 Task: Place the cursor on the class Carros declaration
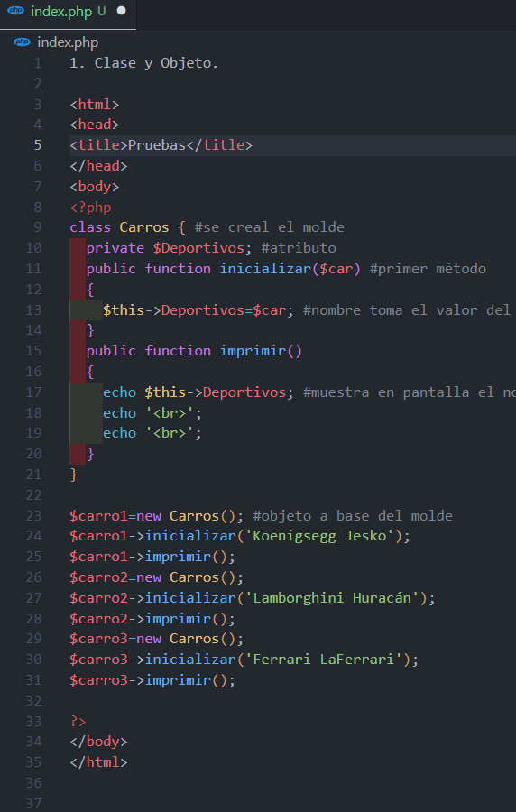[120, 227]
